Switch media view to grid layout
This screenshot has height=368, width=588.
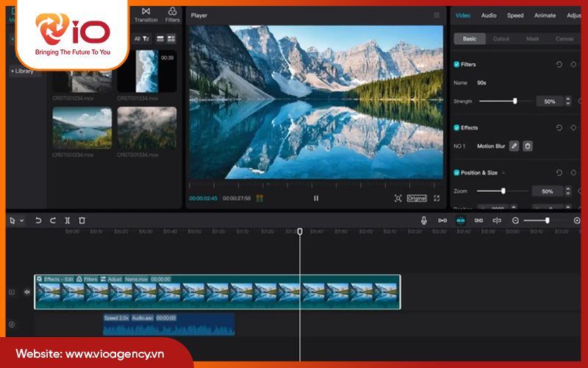point(171,39)
